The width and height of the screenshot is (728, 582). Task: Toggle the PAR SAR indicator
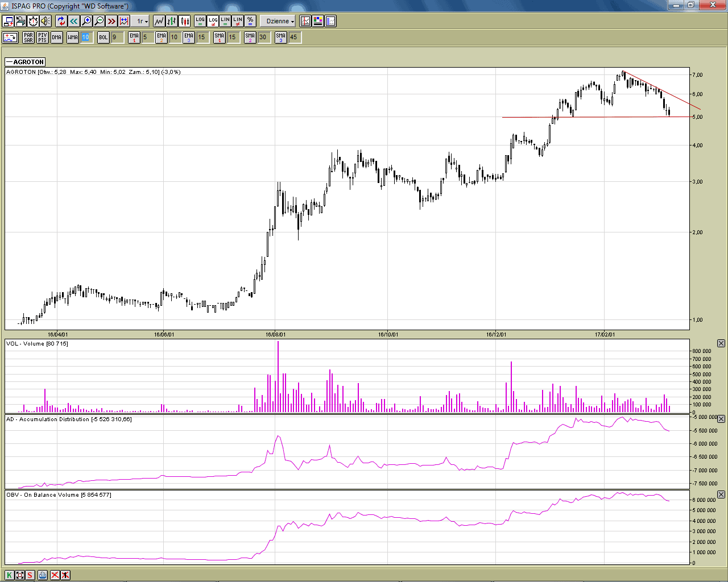(28, 38)
